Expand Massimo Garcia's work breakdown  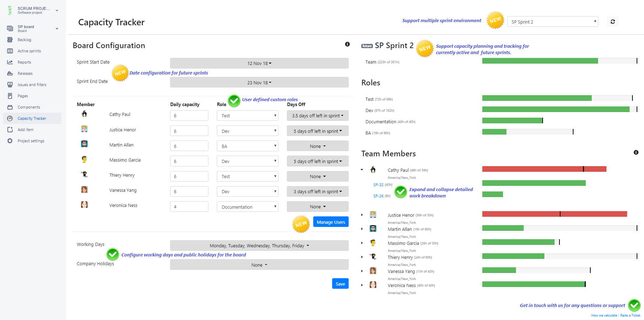click(362, 243)
